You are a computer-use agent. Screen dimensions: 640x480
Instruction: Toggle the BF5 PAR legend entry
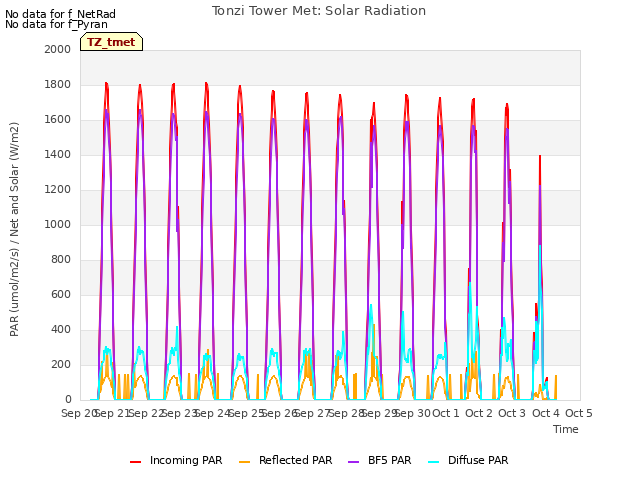[x=380, y=460]
